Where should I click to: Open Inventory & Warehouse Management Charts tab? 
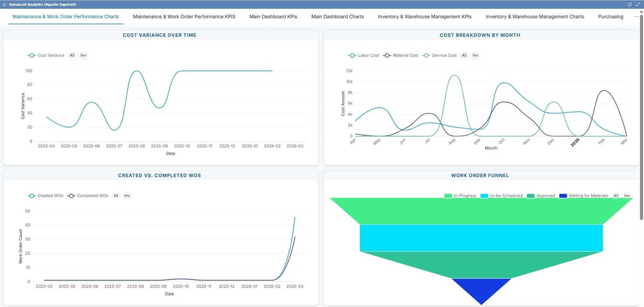pyautogui.click(x=535, y=17)
